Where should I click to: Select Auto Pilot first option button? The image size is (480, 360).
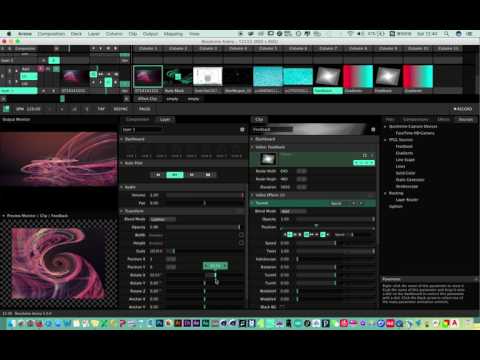coord(158,175)
